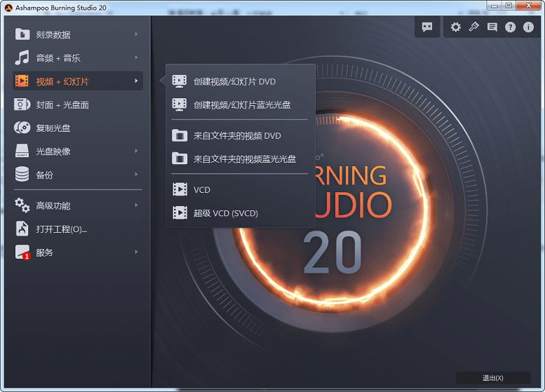Click the 高级功能 gears icon
This screenshot has height=392, width=545.
[22, 205]
